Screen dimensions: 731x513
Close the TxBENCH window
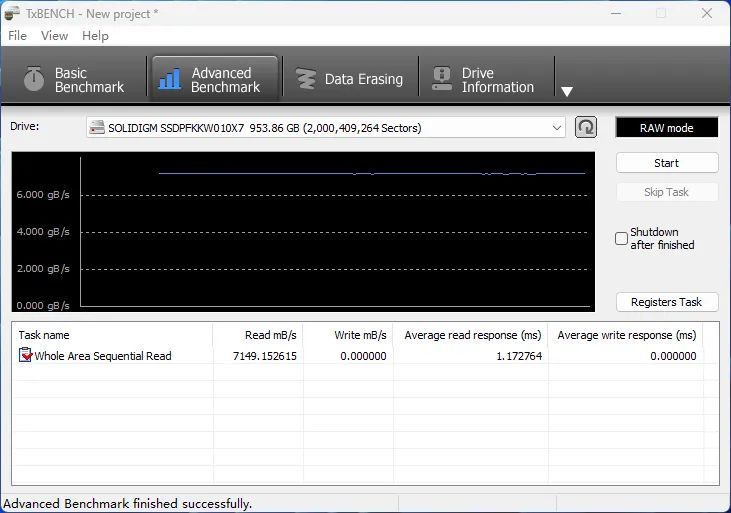(x=707, y=14)
